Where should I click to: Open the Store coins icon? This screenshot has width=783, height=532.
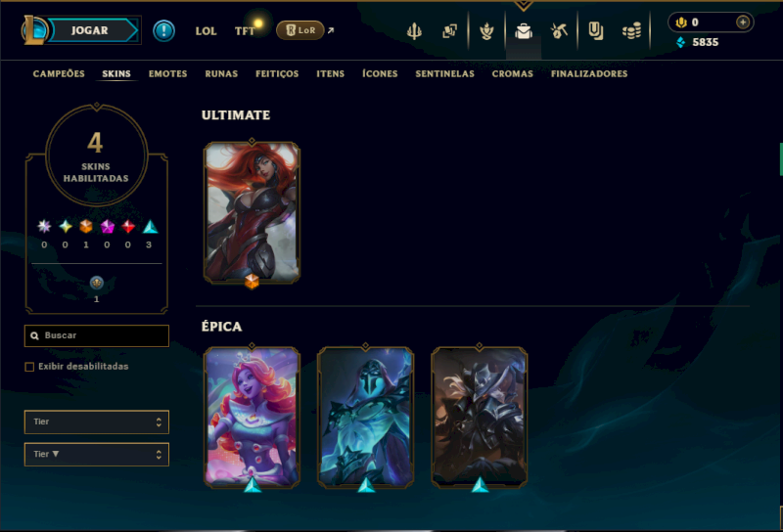631,31
